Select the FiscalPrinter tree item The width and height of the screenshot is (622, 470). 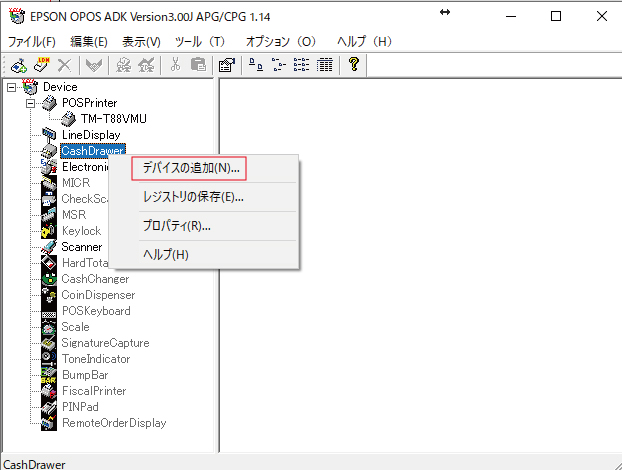tap(94, 391)
